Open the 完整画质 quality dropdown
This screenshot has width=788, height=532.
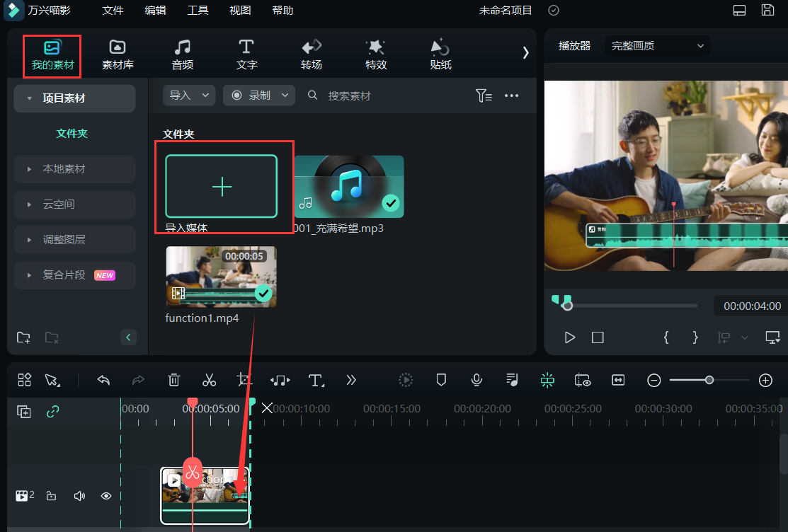(657, 45)
